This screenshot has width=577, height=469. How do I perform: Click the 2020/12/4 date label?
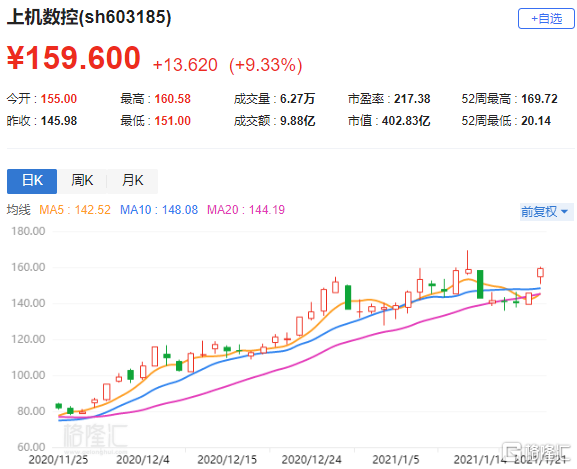coord(143,460)
